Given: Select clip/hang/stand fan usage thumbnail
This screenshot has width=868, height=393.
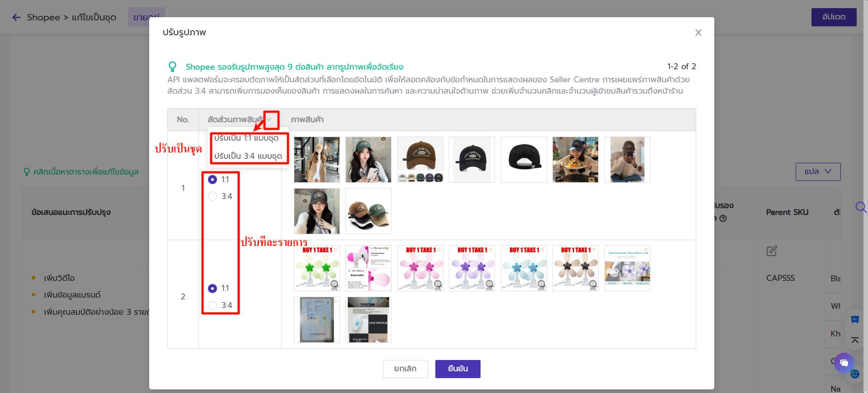Looking at the screenshot, I should pyautogui.click(x=627, y=268).
